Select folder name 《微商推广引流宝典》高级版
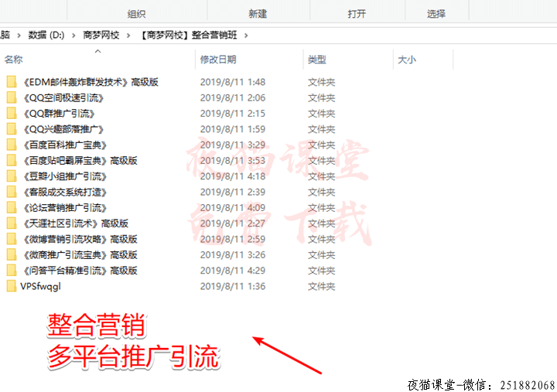 pos(80,254)
